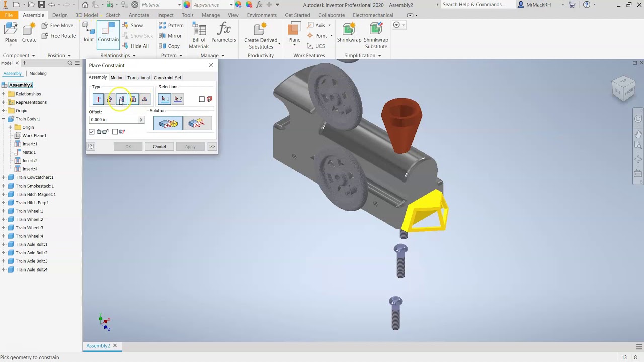
Task: Open the Parameters tool
Action: [x=224, y=33]
